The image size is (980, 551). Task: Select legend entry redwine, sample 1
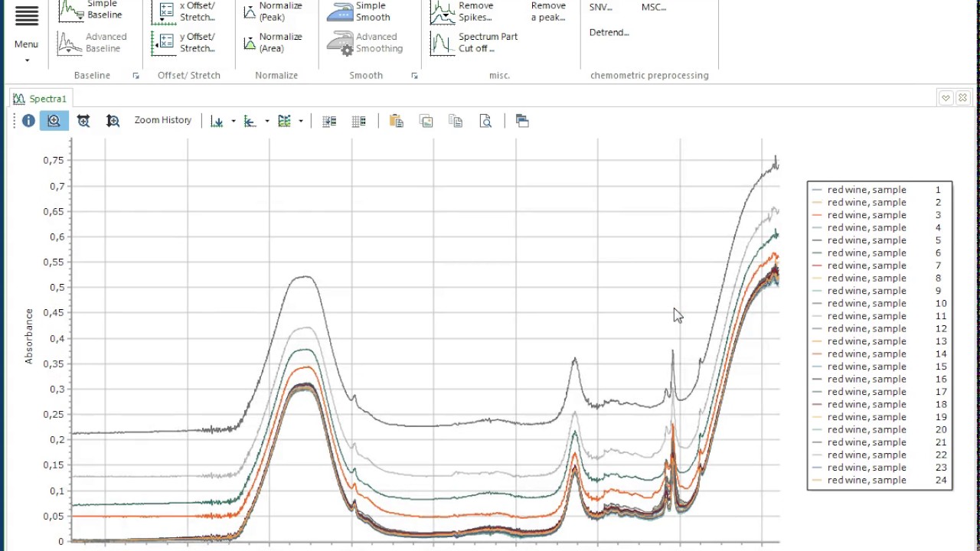point(880,190)
